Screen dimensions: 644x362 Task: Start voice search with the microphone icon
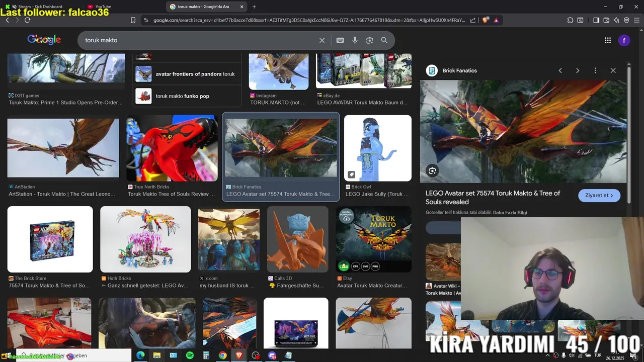(355, 40)
